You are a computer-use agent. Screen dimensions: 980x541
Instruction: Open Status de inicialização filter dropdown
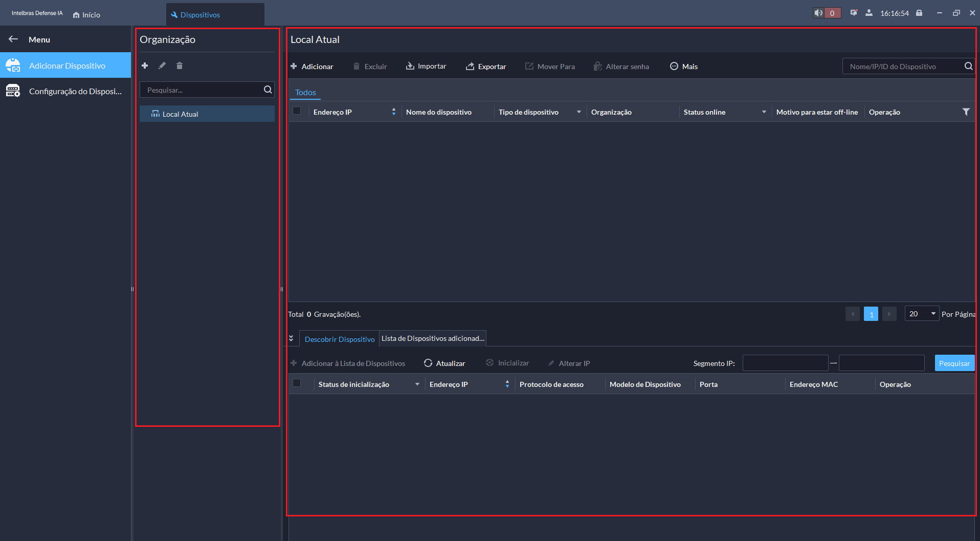(417, 384)
